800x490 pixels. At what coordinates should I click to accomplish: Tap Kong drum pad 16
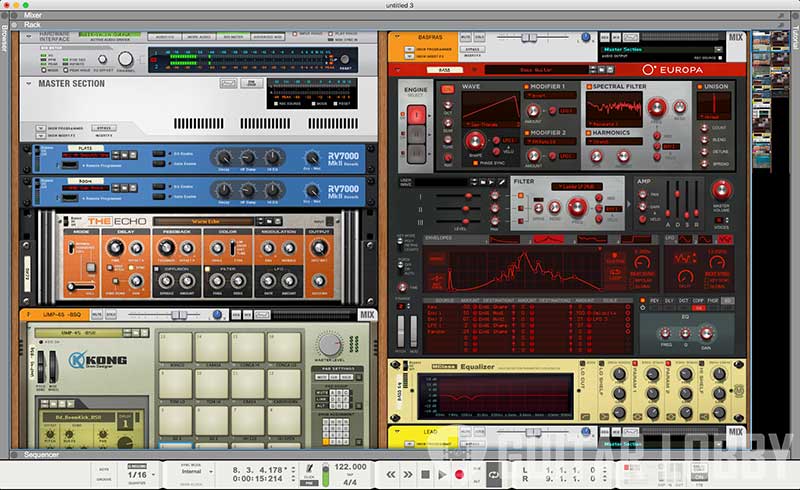(284, 347)
